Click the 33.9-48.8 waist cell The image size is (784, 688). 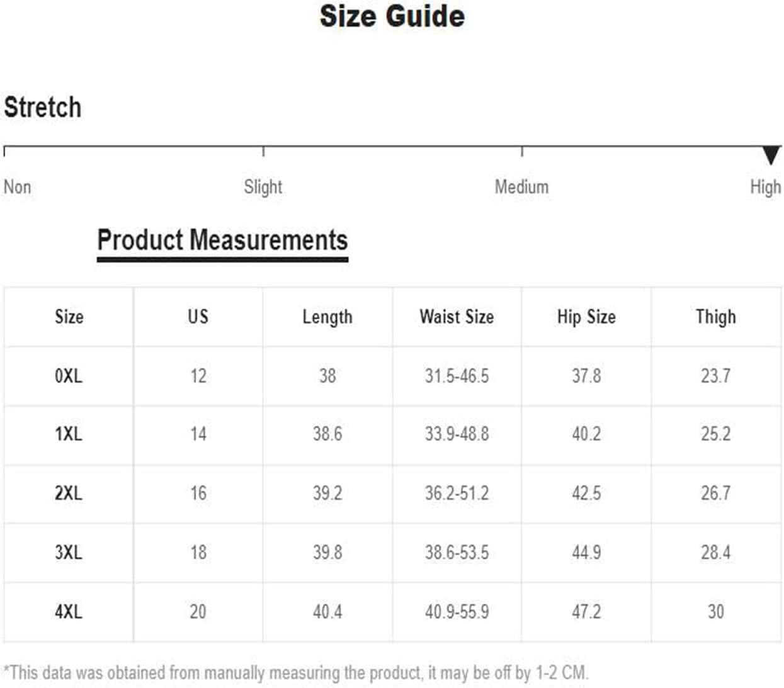coord(457,434)
